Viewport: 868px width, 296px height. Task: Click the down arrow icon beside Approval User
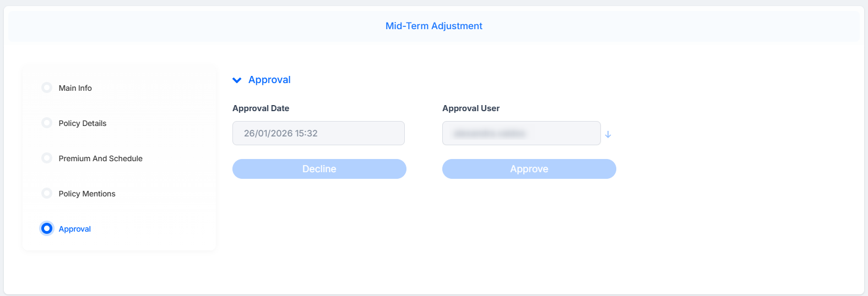(608, 134)
